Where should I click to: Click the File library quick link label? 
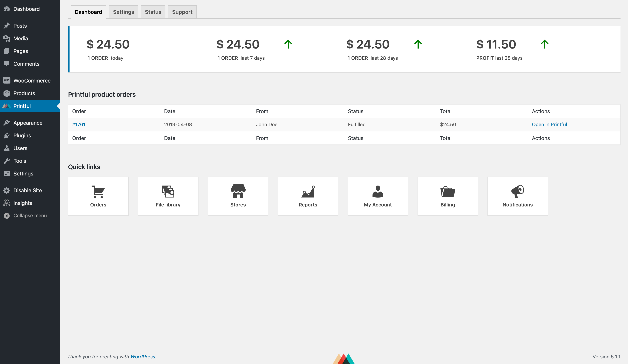[x=168, y=205]
